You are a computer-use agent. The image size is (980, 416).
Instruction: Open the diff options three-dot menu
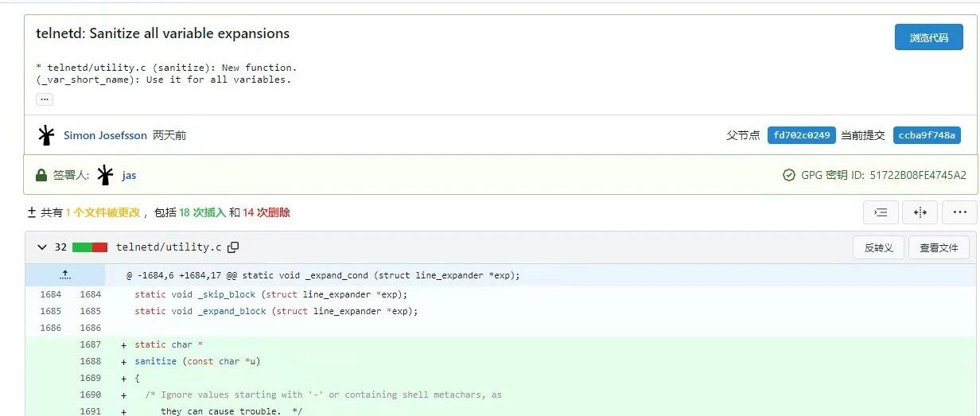click(959, 212)
